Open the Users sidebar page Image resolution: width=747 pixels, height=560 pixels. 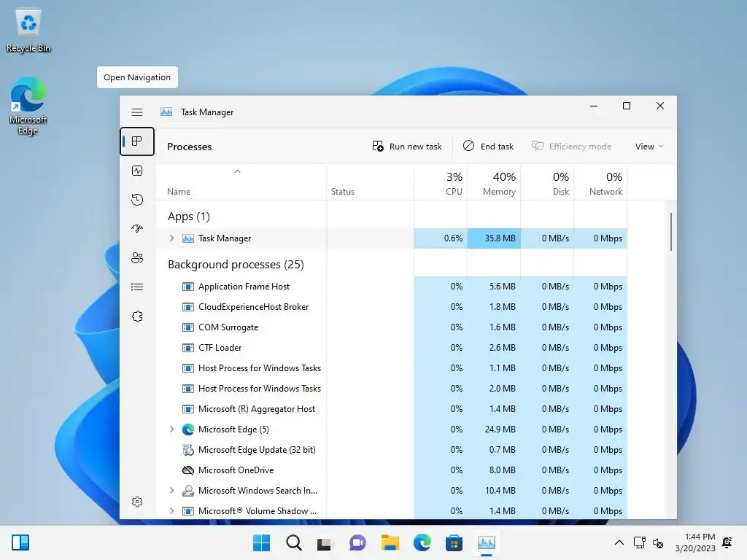pos(137,258)
